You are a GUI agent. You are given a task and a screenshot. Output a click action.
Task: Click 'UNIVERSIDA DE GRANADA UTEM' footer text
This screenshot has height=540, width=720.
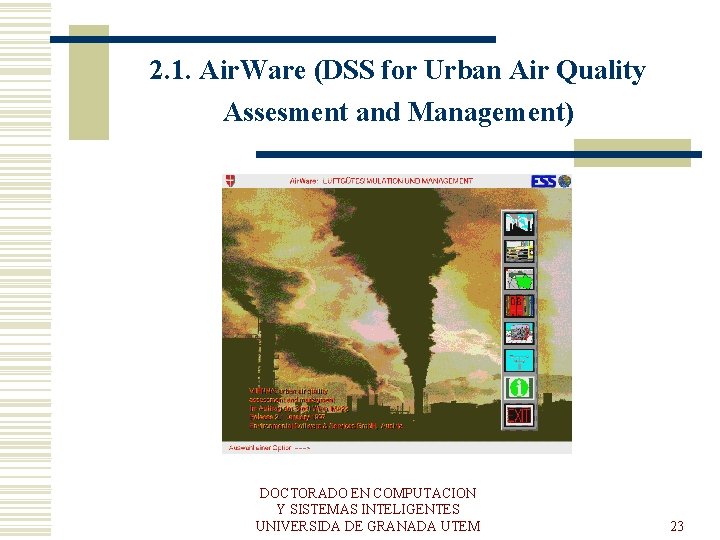pos(368,526)
